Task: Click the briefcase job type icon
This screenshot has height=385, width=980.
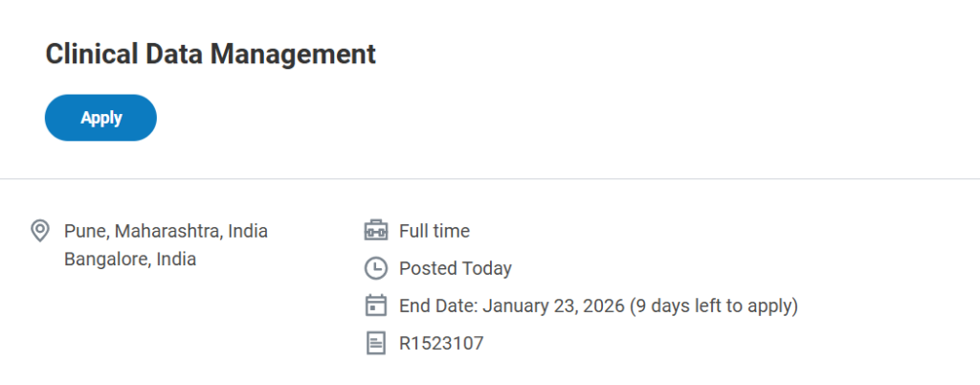Action: pos(376,231)
